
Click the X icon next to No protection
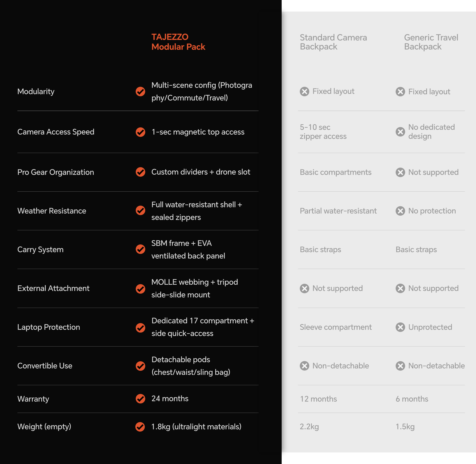point(400,211)
